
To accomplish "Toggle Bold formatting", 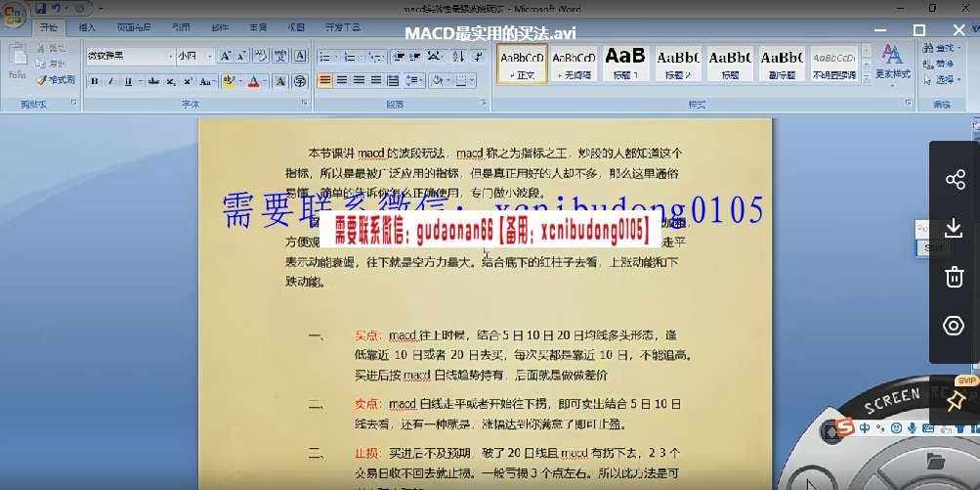I will pyautogui.click(x=95, y=81).
